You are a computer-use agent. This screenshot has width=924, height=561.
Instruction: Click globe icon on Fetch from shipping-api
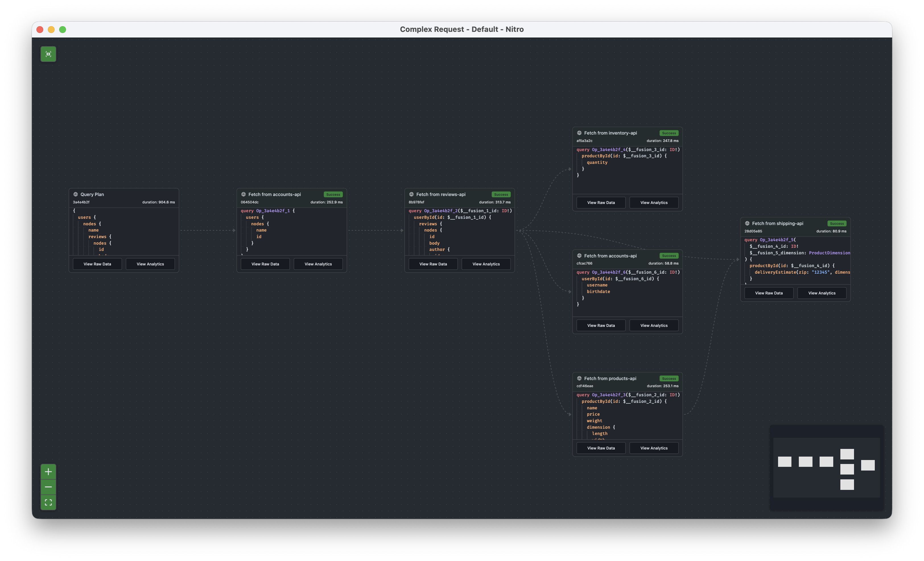[x=747, y=223]
